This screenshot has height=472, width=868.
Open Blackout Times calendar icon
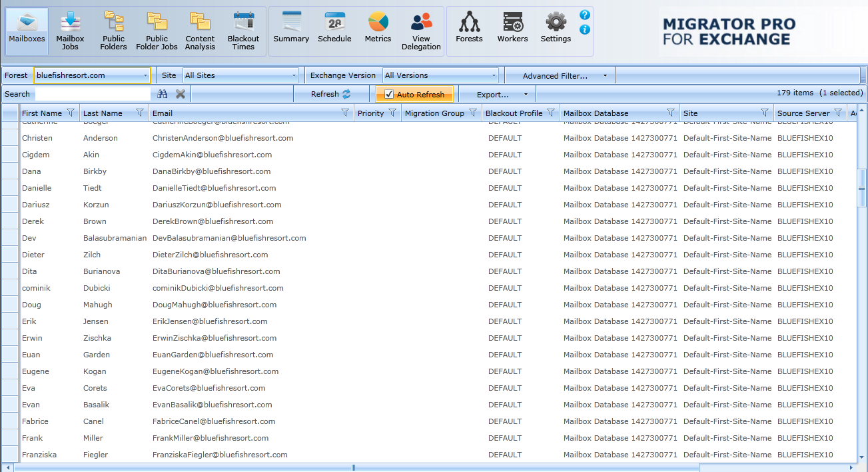(243, 31)
